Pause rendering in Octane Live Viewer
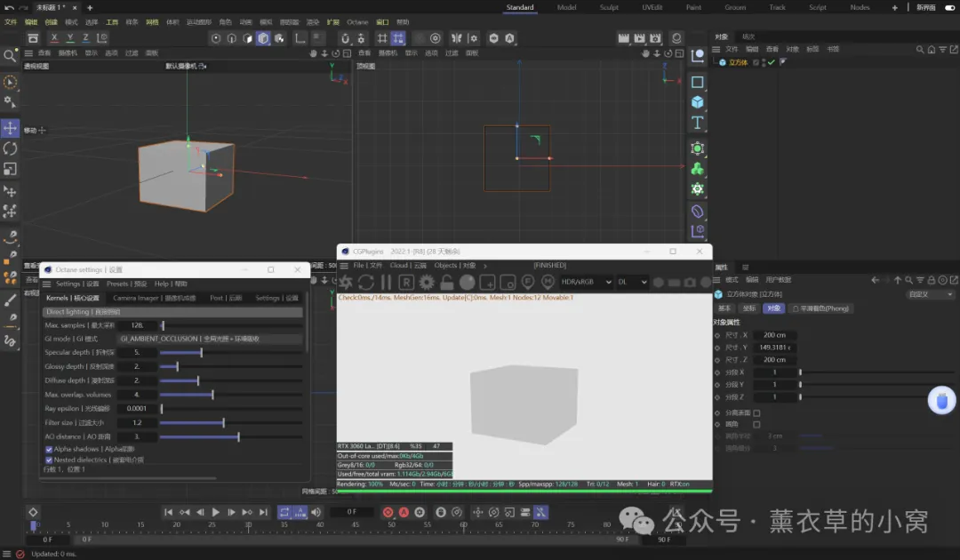 [x=387, y=282]
